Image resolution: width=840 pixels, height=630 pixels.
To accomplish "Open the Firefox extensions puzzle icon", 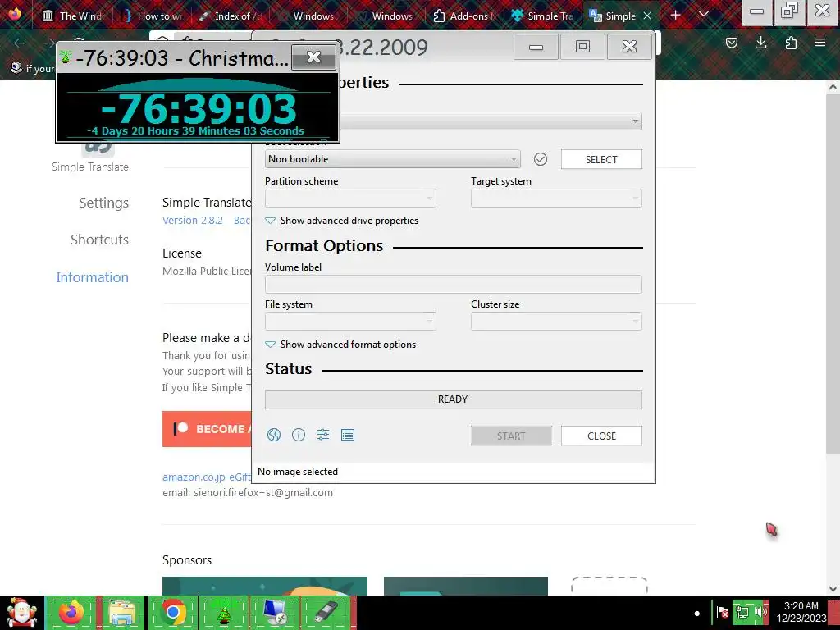I will pos(791,43).
